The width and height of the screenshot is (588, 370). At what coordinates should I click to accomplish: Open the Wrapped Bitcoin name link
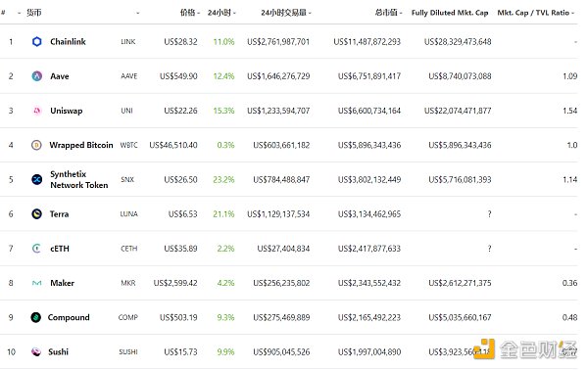tap(81, 145)
